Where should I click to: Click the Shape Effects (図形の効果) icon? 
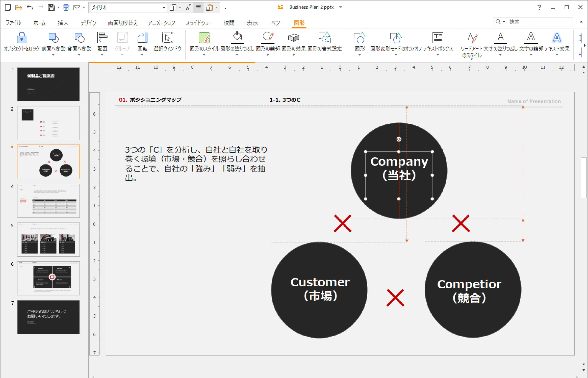pyautogui.click(x=293, y=38)
